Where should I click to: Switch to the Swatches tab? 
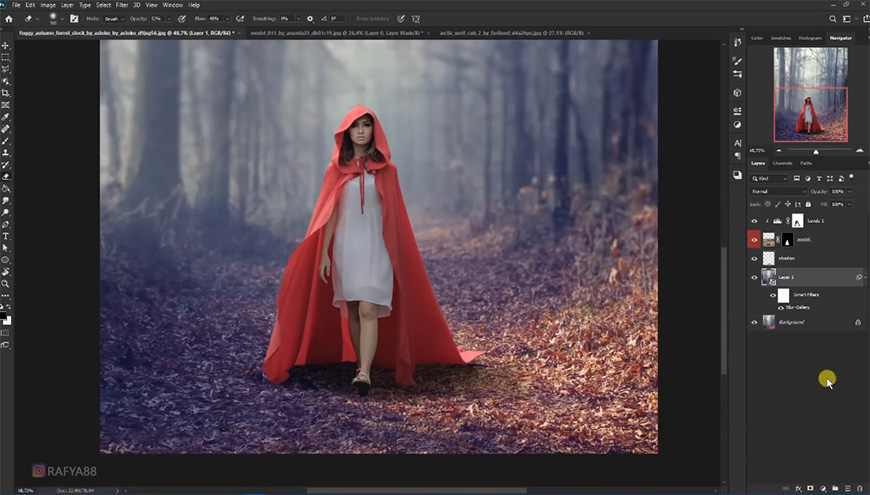[781, 38]
